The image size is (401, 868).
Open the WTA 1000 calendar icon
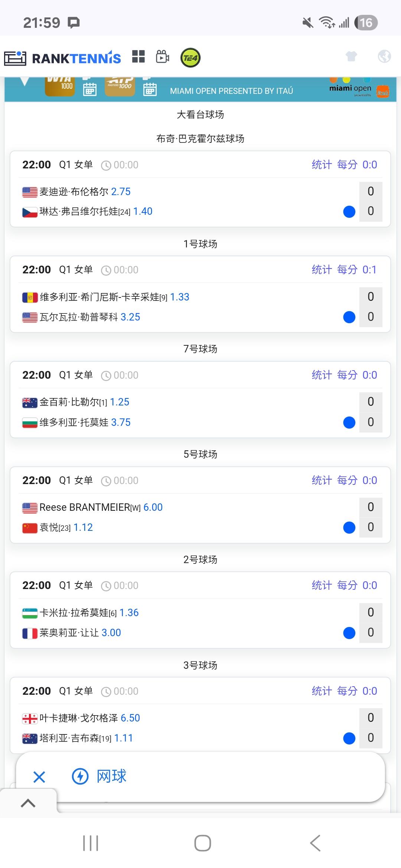(x=89, y=89)
